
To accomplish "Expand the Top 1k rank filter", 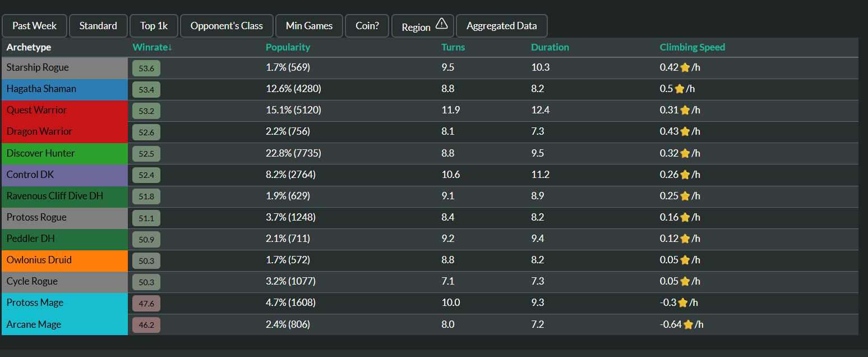I will point(153,26).
